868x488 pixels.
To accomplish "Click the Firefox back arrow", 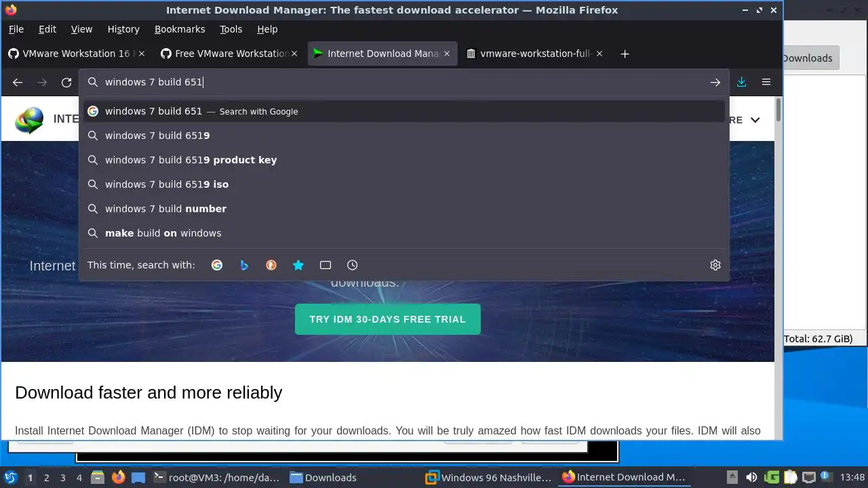I will coord(18,82).
